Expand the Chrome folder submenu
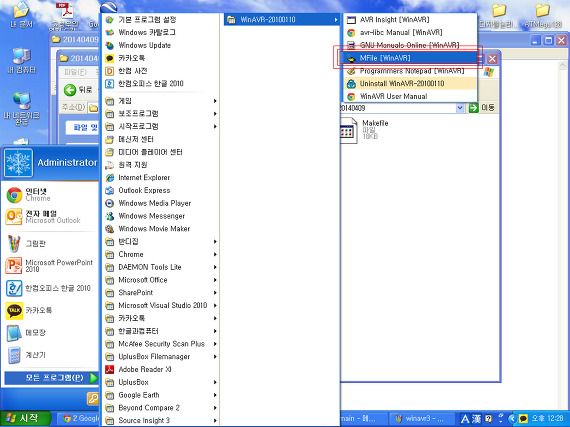This screenshot has width=570, height=427. pos(161,254)
